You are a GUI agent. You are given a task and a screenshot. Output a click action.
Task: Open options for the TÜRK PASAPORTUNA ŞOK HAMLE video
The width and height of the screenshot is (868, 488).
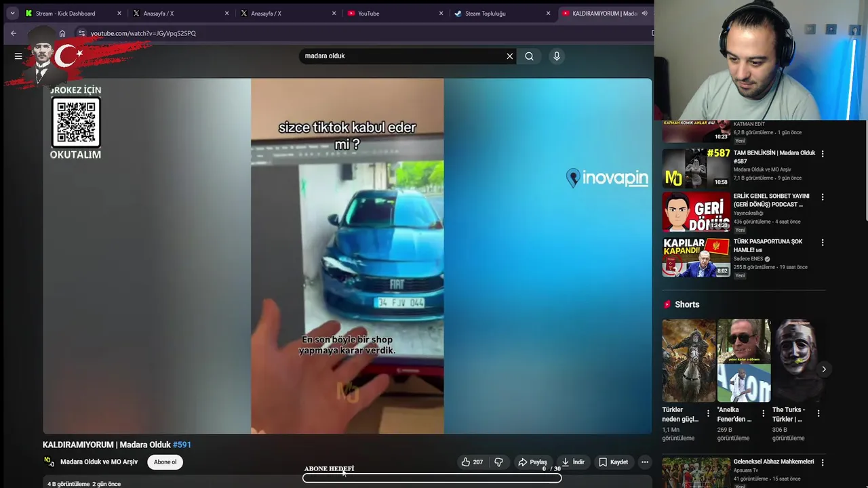tap(823, 243)
